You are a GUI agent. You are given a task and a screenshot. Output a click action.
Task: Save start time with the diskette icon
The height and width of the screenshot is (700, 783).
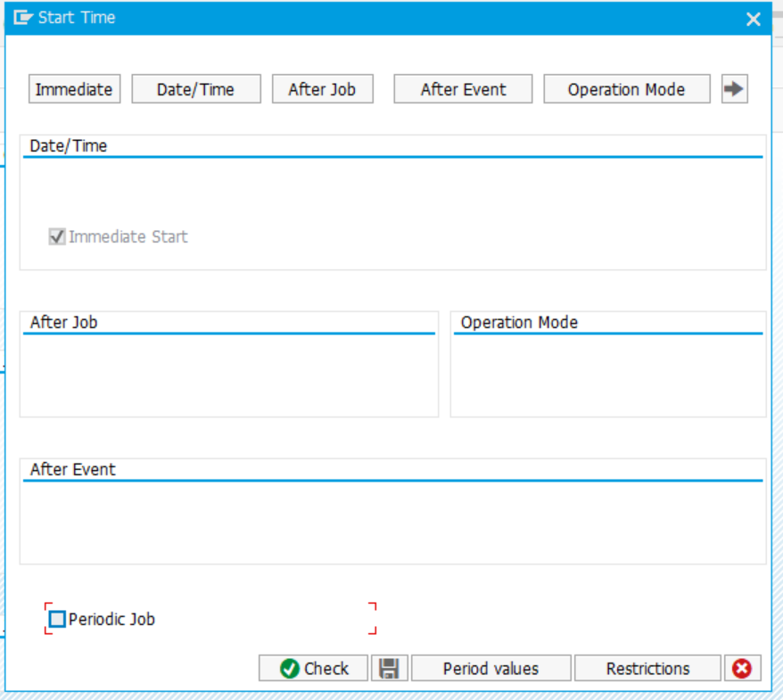point(390,668)
